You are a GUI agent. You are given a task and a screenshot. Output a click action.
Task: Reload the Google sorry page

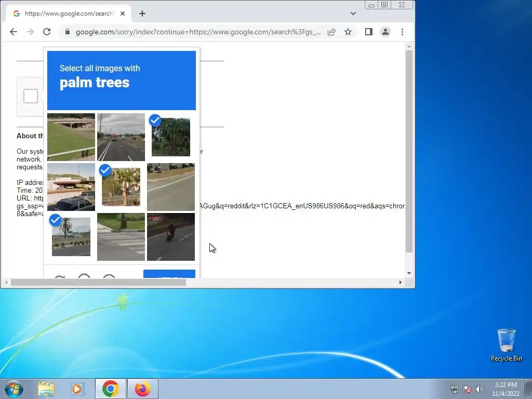pyautogui.click(x=47, y=32)
